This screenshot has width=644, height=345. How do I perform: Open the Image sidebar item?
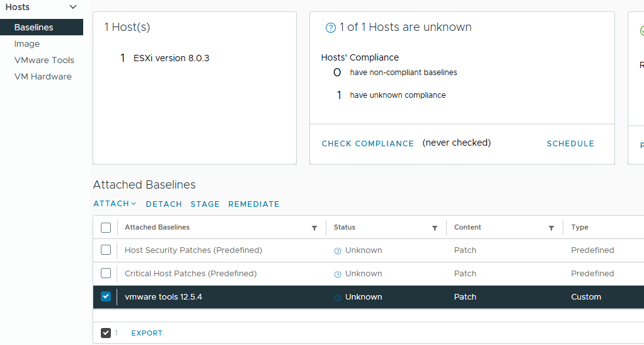click(x=27, y=44)
